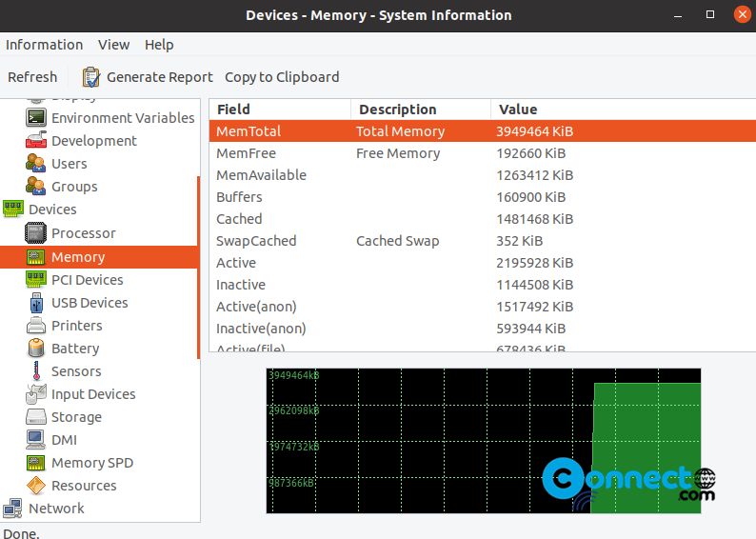Click the DMI computer icon

click(36, 439)
